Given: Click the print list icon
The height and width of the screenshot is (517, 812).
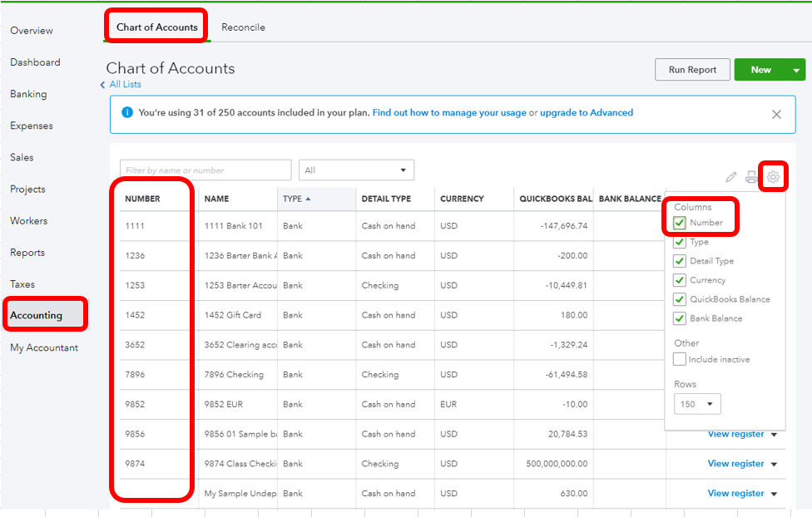Looking at the screenshot, I should point(751,177).
